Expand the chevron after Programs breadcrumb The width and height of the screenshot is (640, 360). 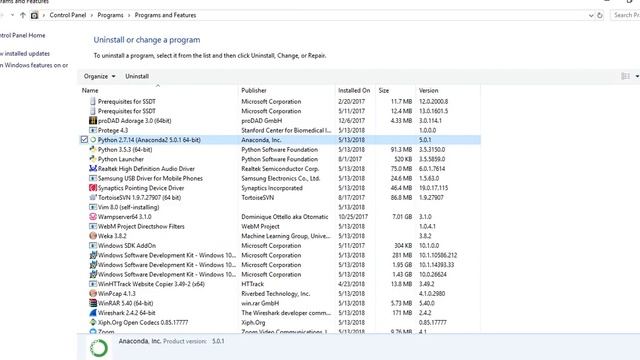129,15
